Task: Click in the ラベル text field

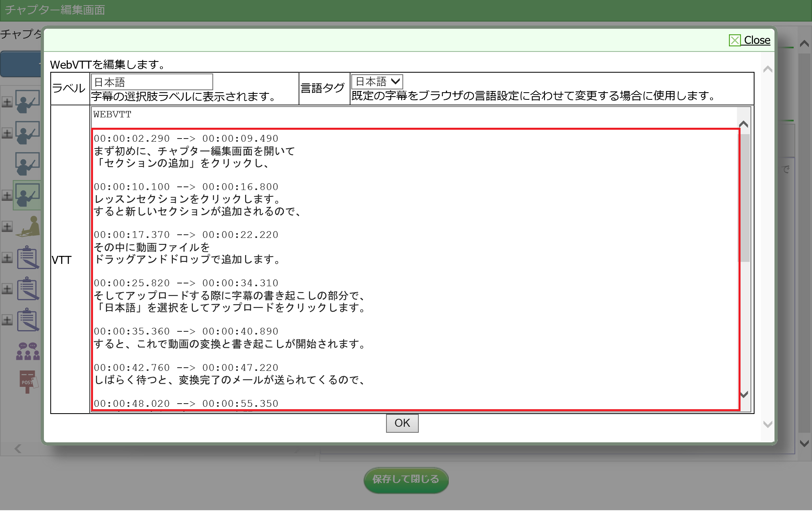Action: coord(152,82)
